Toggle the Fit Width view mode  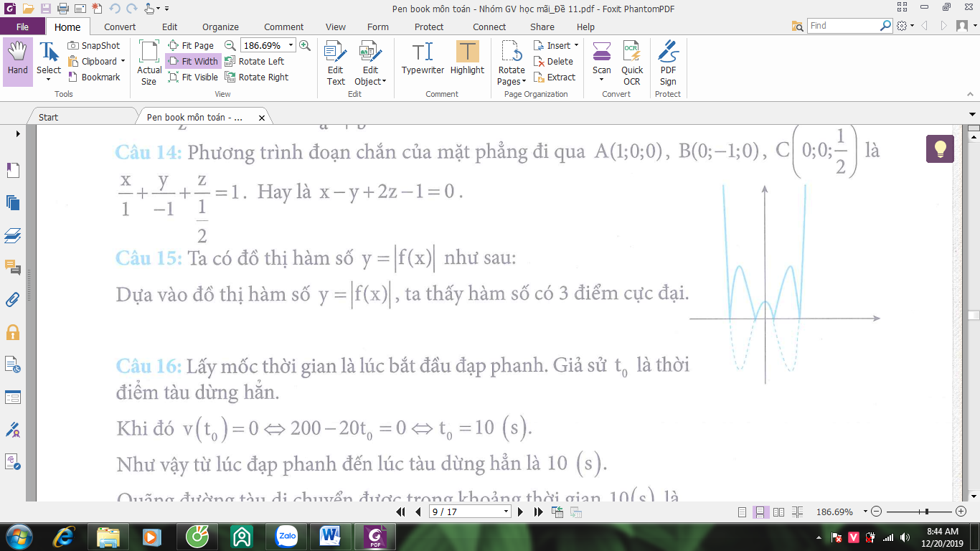(192, 61)
